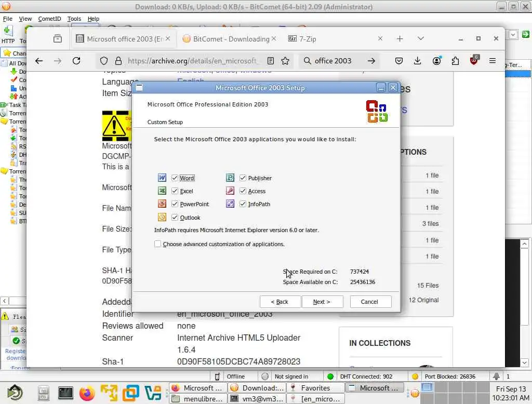Click the Back button in Office setup

pos(280,302)
